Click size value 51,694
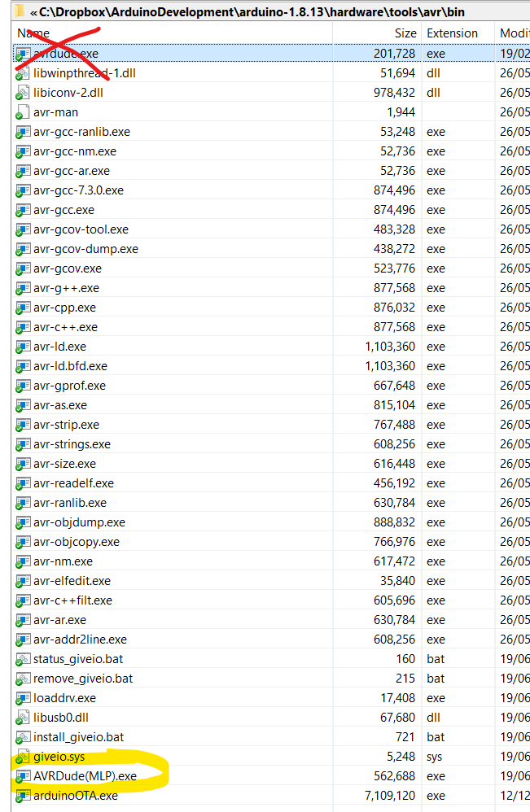 [x=397, y=73]
